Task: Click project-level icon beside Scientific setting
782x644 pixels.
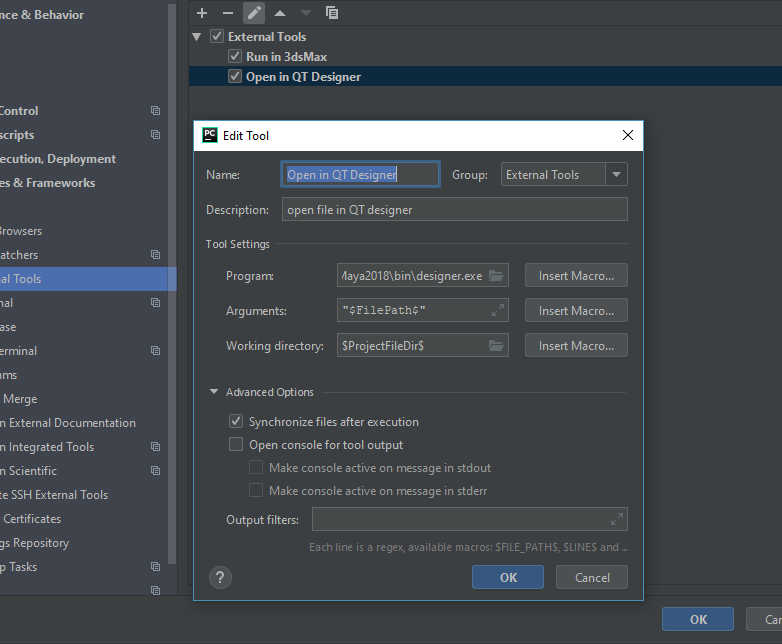Action: pyautogui.click(x=156, y=471)
